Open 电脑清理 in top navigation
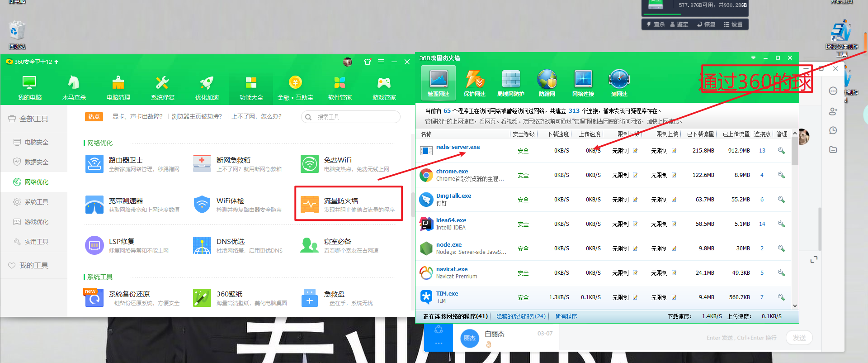Image resolution: width=868 pixels, height=363 pixels. (x=118, y=87)
